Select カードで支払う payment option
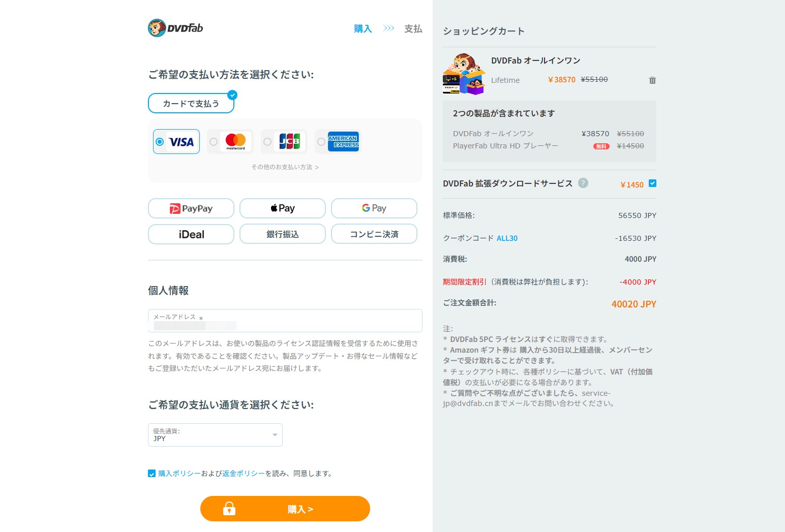 point(191,103)
